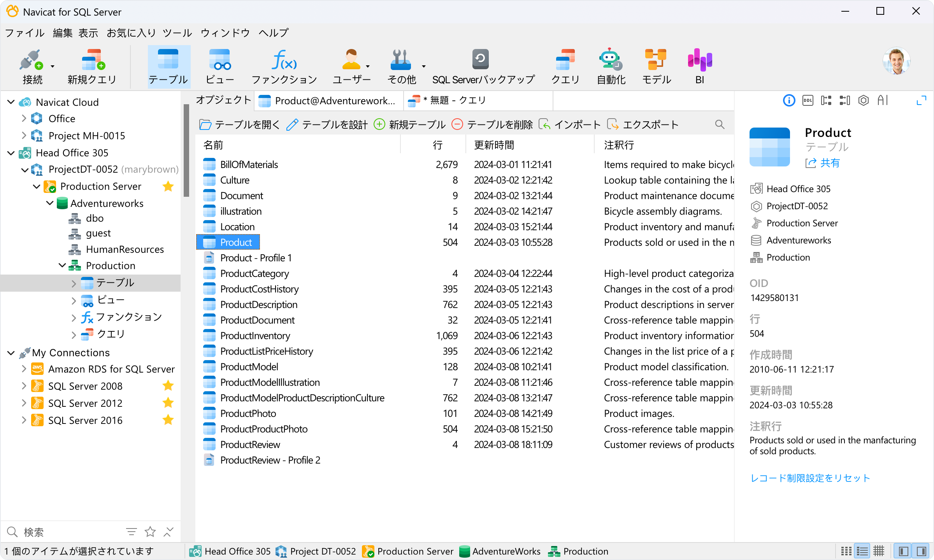The image size is (934, 560).
Task: Expand the Project MH-0015 node
Action: click(24, 135)
